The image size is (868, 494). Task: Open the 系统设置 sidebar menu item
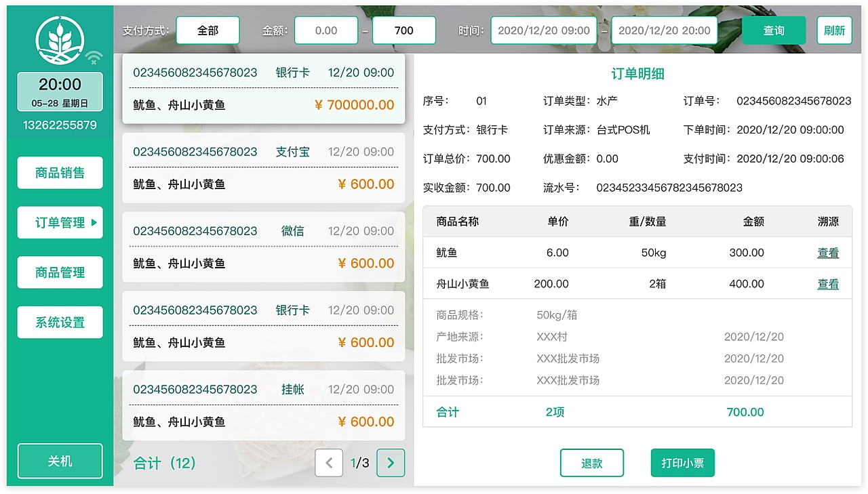pos(60,322)
